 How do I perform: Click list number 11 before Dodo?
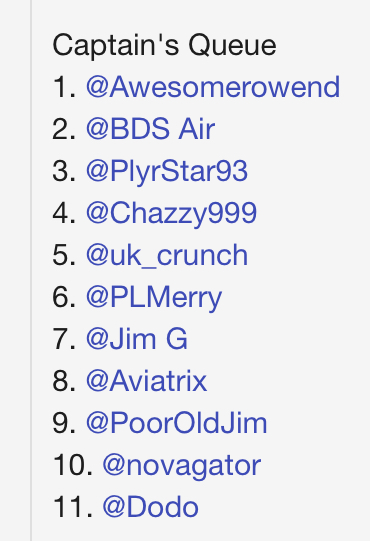[x=72, y=508]
